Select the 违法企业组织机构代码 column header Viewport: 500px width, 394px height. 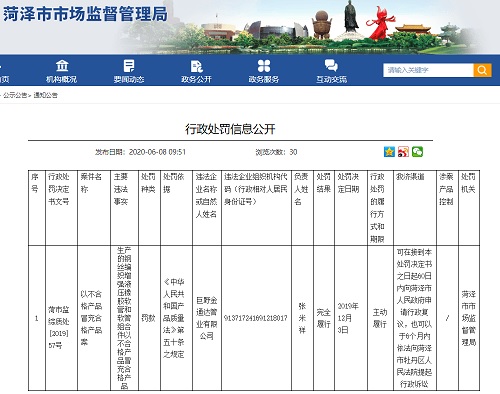pyautogui.click(x=256, y=208)
